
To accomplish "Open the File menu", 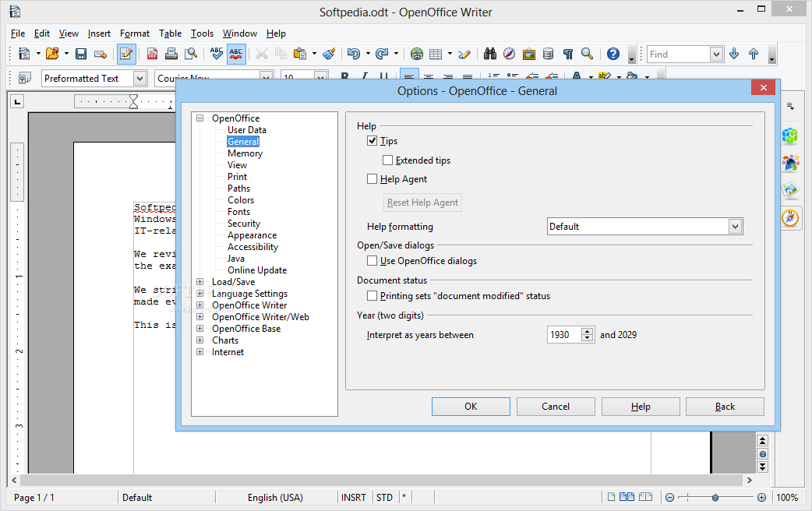I will coord(18,33).
